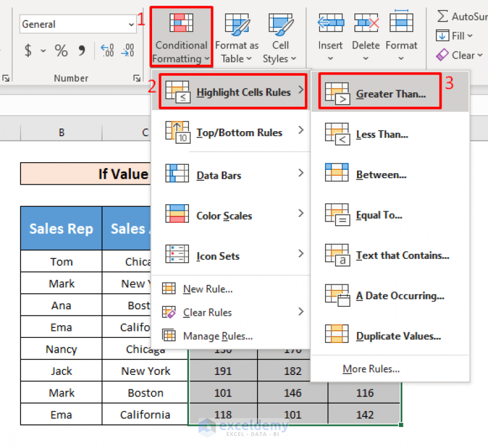Viewport: 488px width, 448px height.
Task: Click the Fill down icon
Action: tap(442, 36)
